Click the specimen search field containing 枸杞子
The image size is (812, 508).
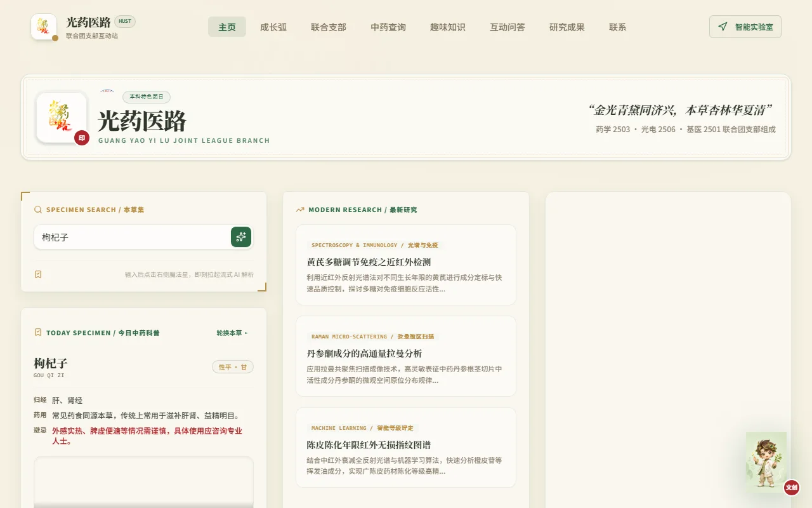pyautogui.click(x=143, y=237)
